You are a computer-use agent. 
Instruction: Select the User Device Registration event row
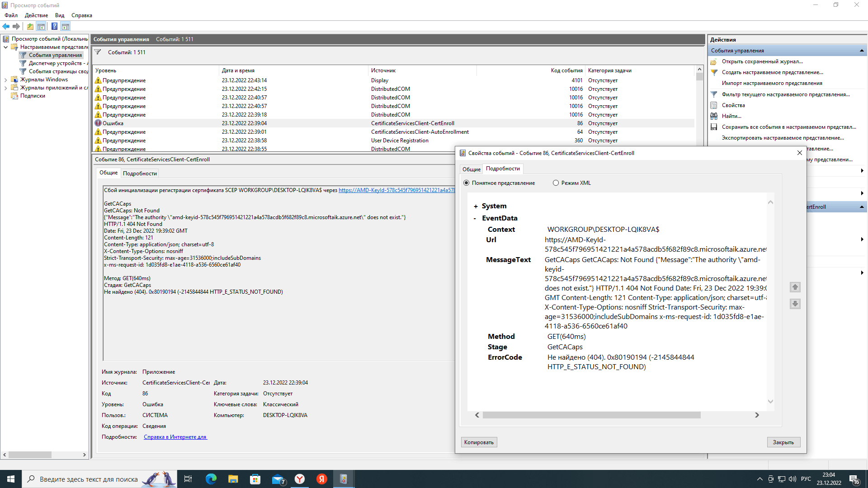click(393, 141)
